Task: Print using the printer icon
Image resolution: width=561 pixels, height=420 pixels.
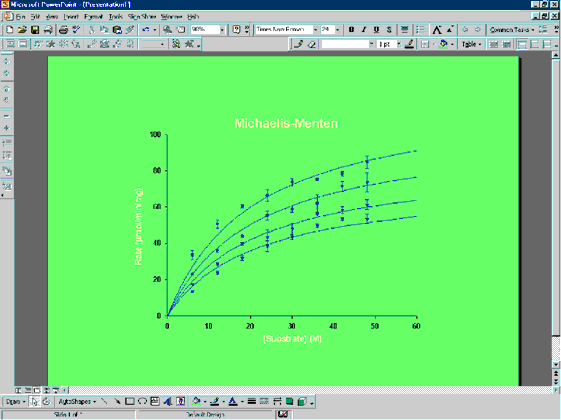Action: pyautogui.click(x=63, y=30)
